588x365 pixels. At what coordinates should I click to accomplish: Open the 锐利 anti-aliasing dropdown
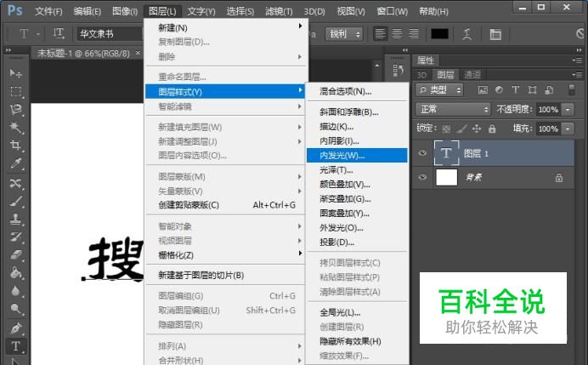coord(345,34)
